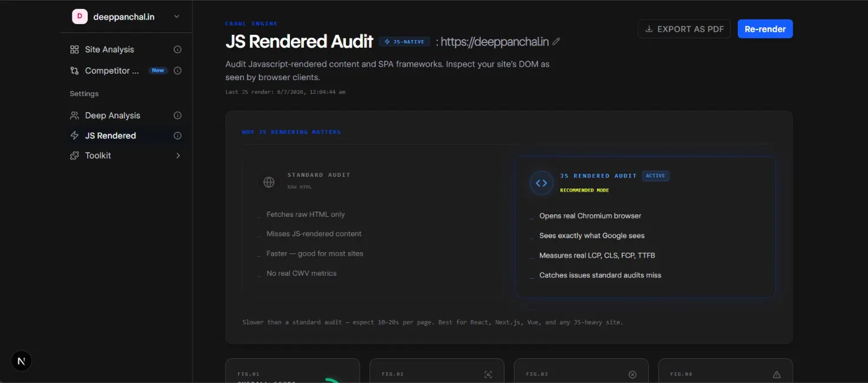Click the Site Analysis grid icon
This screenshot has height=383, width=868.
pyautogui.click(x=74, y=49)
